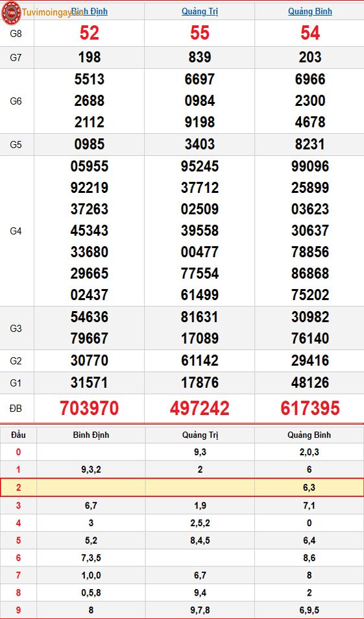
Task: Select G4 number 37263
Action: [x=90, y=209]
